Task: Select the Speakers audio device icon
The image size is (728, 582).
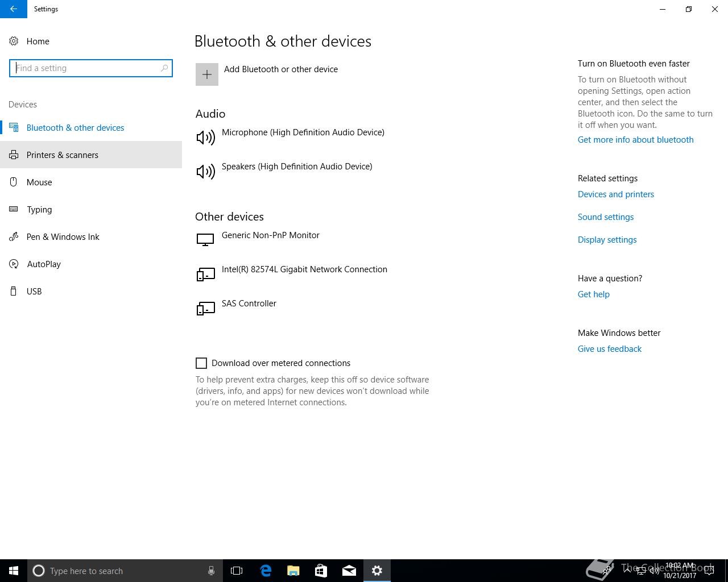Action: (205, 171)
